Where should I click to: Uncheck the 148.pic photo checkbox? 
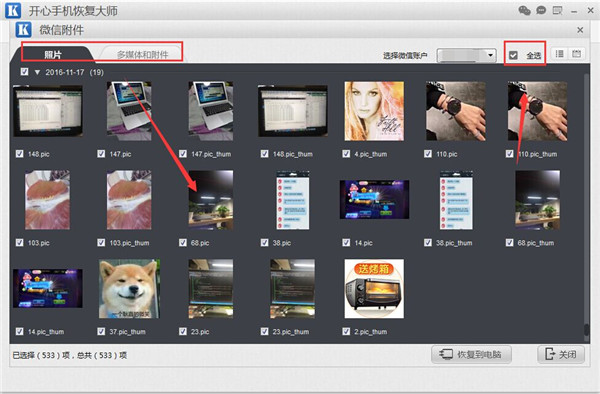click(x=20, y=154)
